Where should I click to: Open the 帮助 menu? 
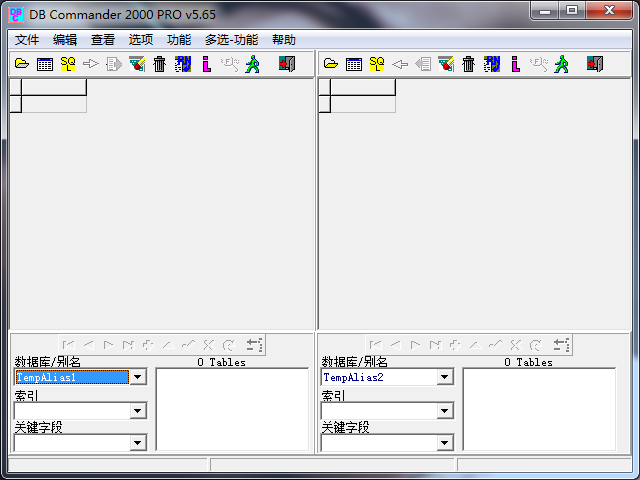coord(284,40)
